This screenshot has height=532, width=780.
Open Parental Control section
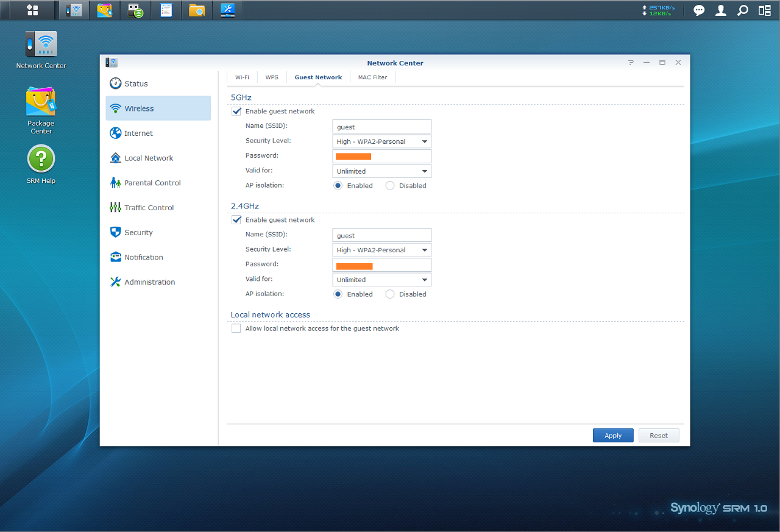(158, 183)
